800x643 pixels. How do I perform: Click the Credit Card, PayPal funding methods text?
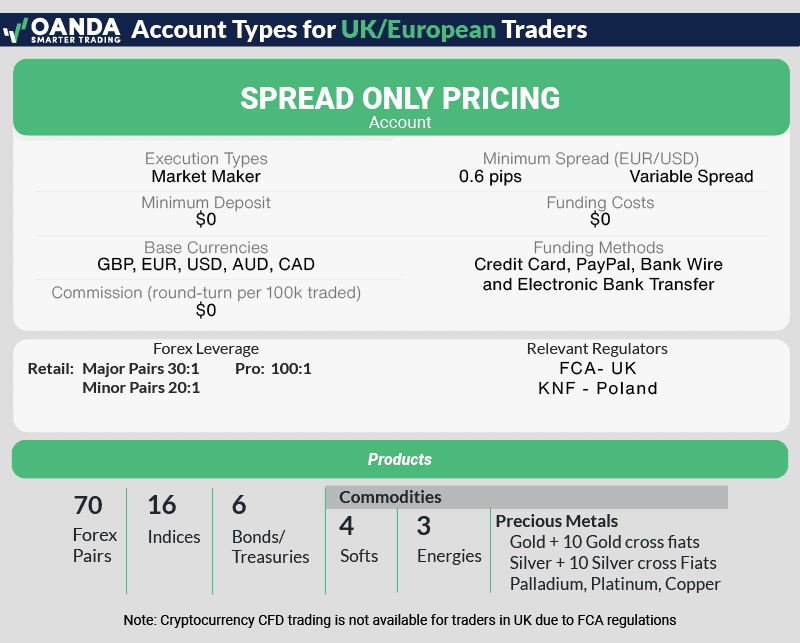click(598, 265)
